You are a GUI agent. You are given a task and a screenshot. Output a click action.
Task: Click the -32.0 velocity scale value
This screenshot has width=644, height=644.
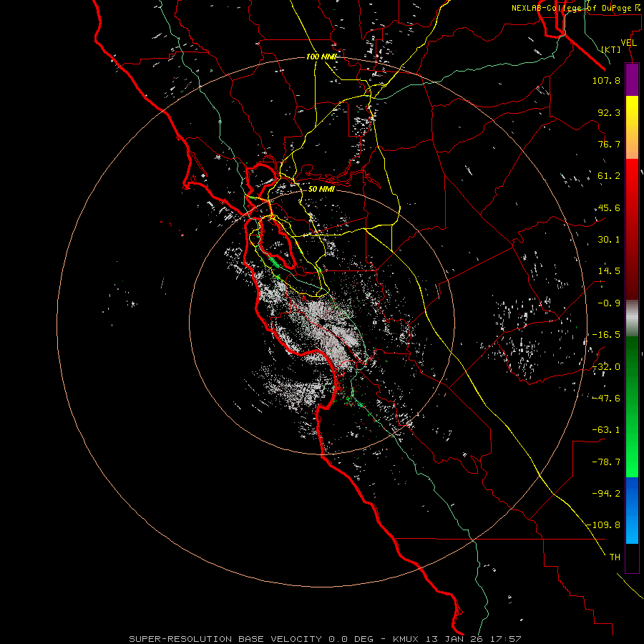click(606, 367)
